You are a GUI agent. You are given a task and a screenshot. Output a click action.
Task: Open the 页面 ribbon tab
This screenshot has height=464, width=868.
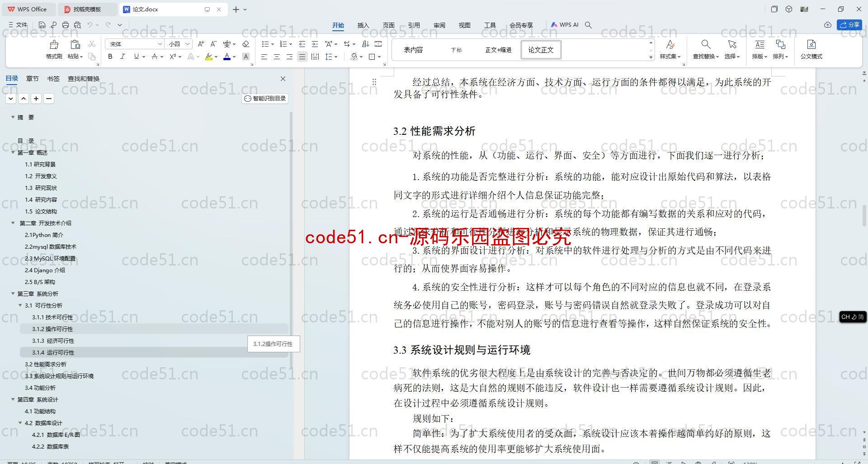388,25
